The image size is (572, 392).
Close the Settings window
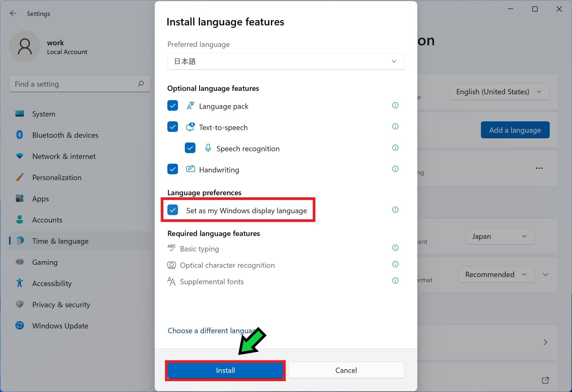[x=559, y=9]
